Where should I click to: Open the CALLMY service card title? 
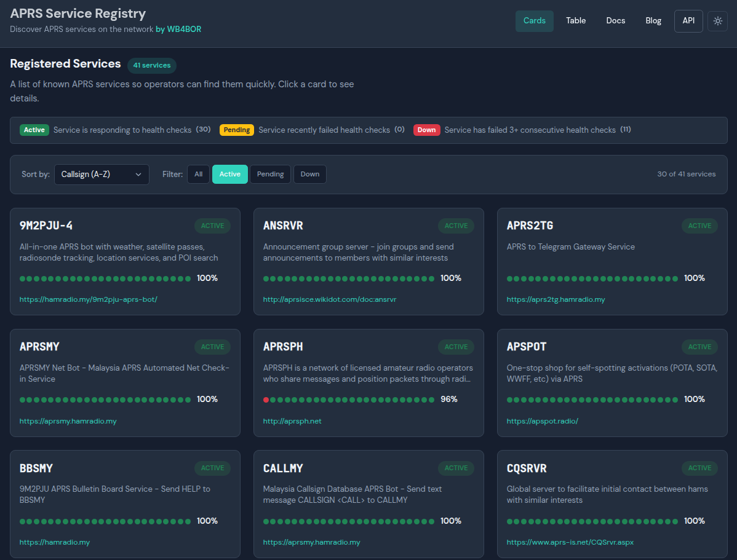[283, 468]
